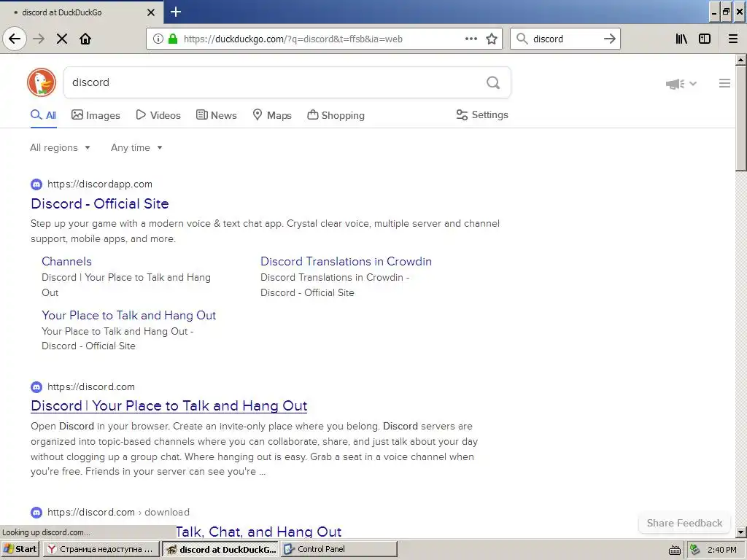The height and width of the screenshot is (560, 747).
Task: Open Talk, Chat, and Hang Out result
Action: pos(259,532)
